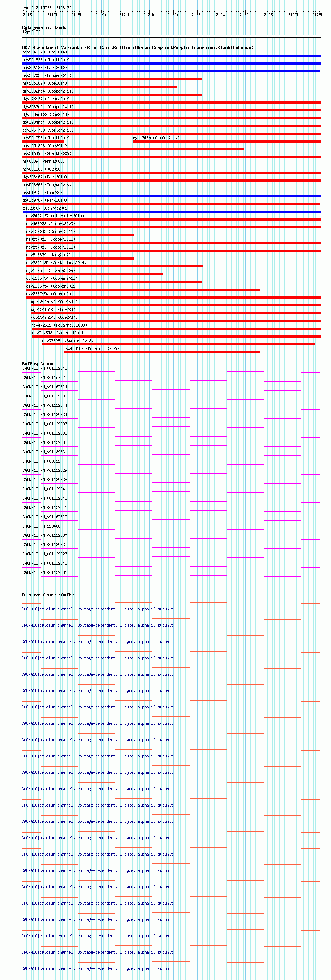Open variant nsv521838 (Shaikh2009)

point(47,60)
